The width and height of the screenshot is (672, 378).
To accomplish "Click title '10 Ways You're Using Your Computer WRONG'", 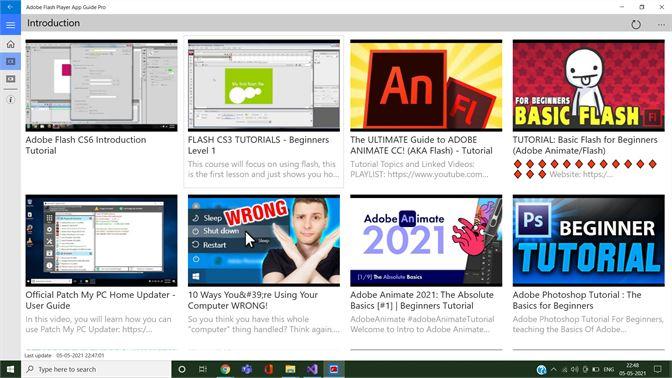I will [253, 300].
